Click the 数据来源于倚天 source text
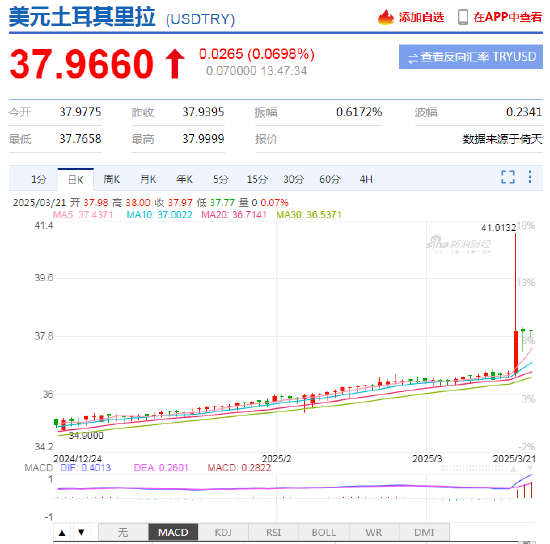Viewport: 550px width, 544px height. point(502,139)
